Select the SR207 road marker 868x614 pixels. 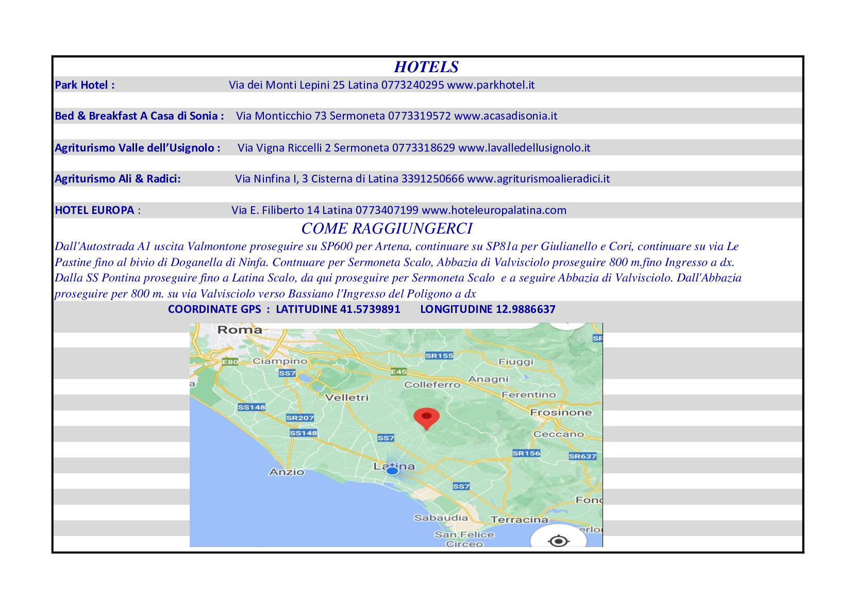coord(299,418)
